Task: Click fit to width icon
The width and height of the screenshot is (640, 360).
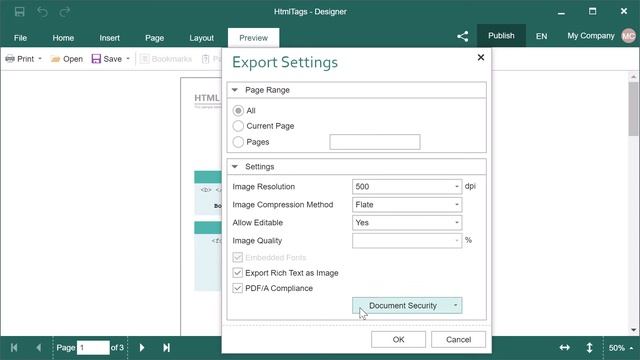Action: pos(564,348)
